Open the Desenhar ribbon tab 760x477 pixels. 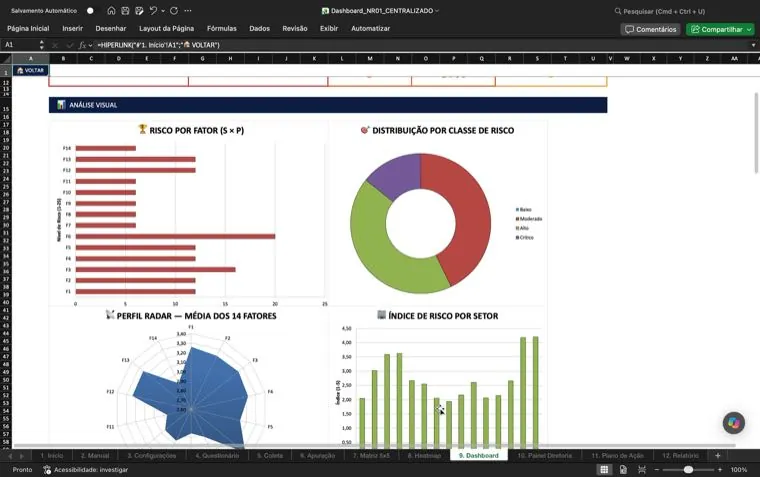point(111,29)
